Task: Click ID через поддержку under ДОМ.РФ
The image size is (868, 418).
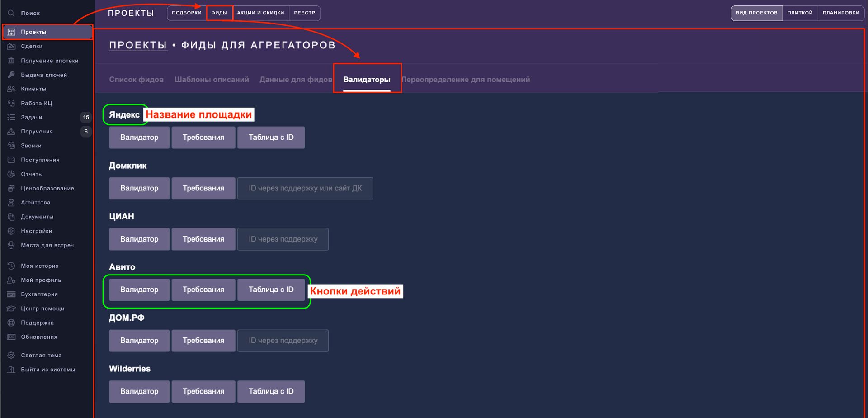Action: (283, 341)
